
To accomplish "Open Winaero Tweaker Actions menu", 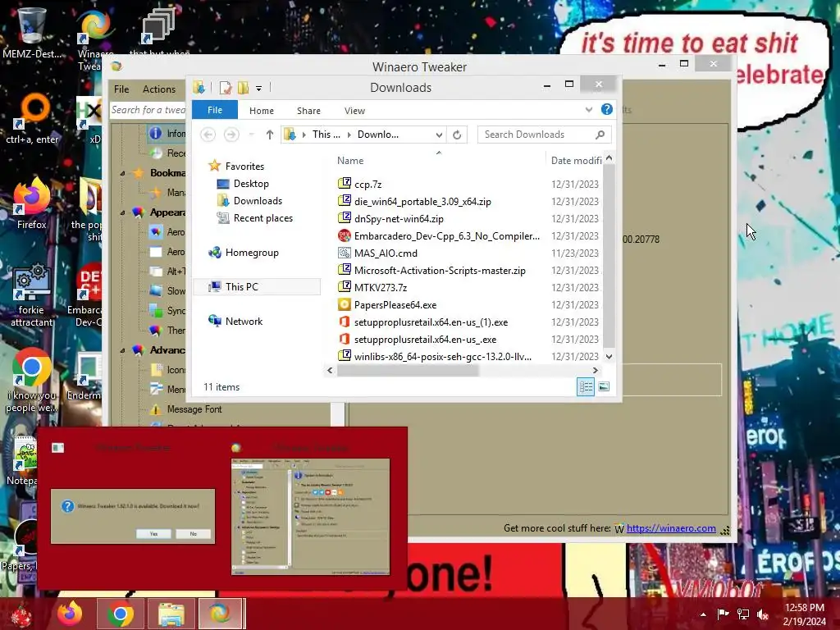I will [159, 89].
